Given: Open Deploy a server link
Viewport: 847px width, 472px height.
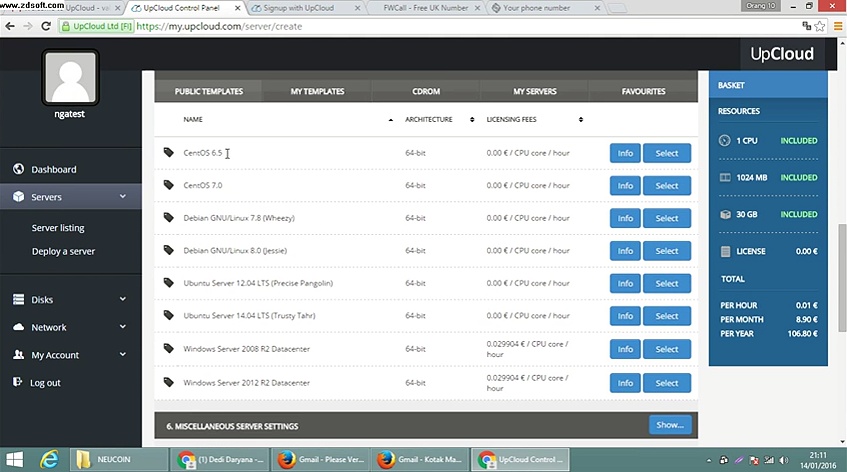Looking at the screenshot, I should (63, 251).
